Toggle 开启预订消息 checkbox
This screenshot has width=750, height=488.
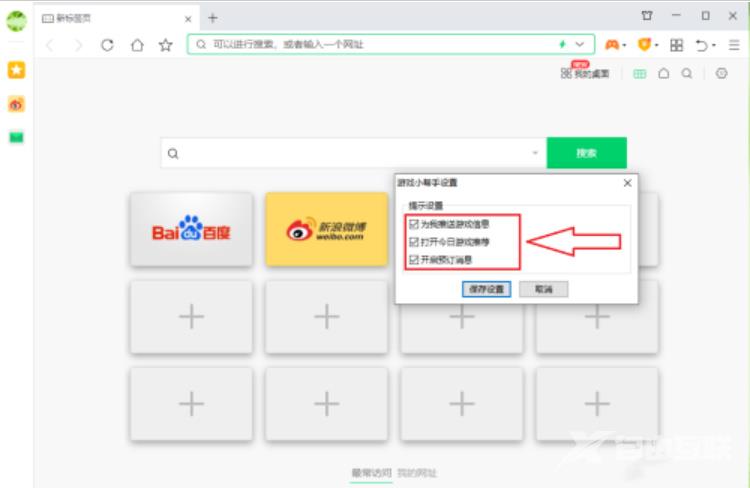[x=414, y=260]
